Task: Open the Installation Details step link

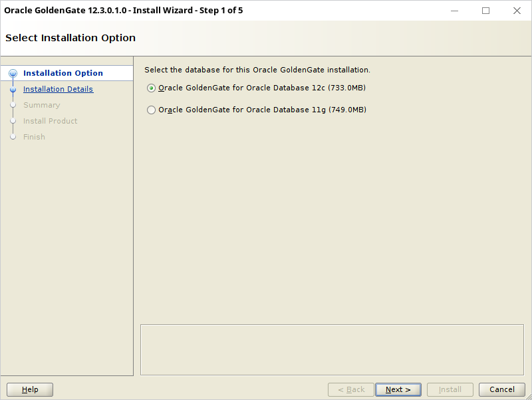Action: point(58,89)
